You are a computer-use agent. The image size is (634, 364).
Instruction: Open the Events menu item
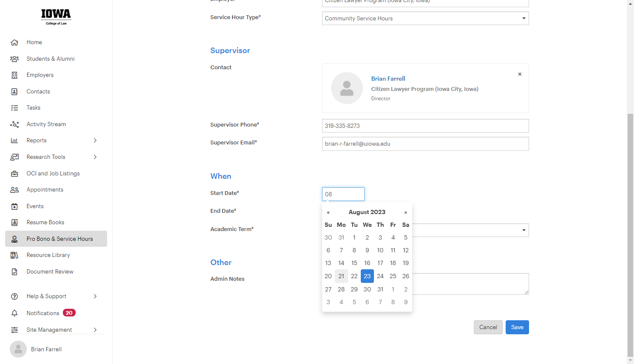coord(56,206)
